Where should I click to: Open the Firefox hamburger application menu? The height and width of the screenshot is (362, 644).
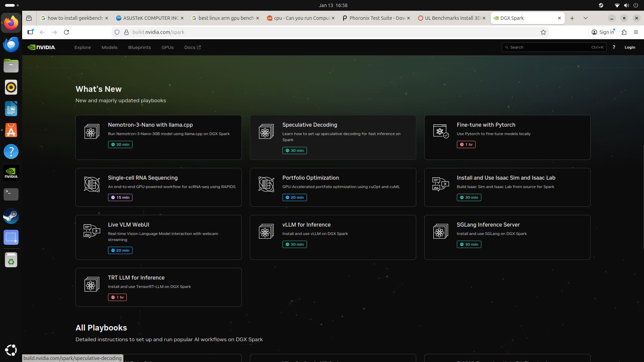click(x=636, y=32)
